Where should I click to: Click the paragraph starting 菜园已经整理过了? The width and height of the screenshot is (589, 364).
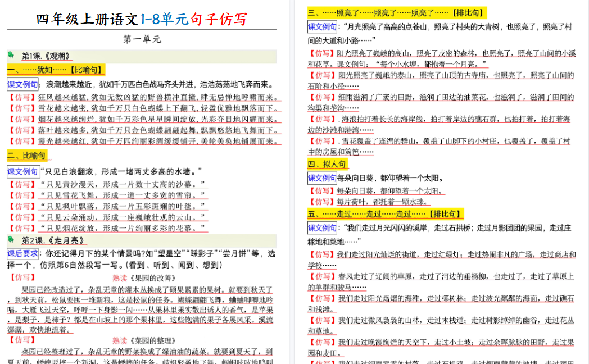coord(140,356)
